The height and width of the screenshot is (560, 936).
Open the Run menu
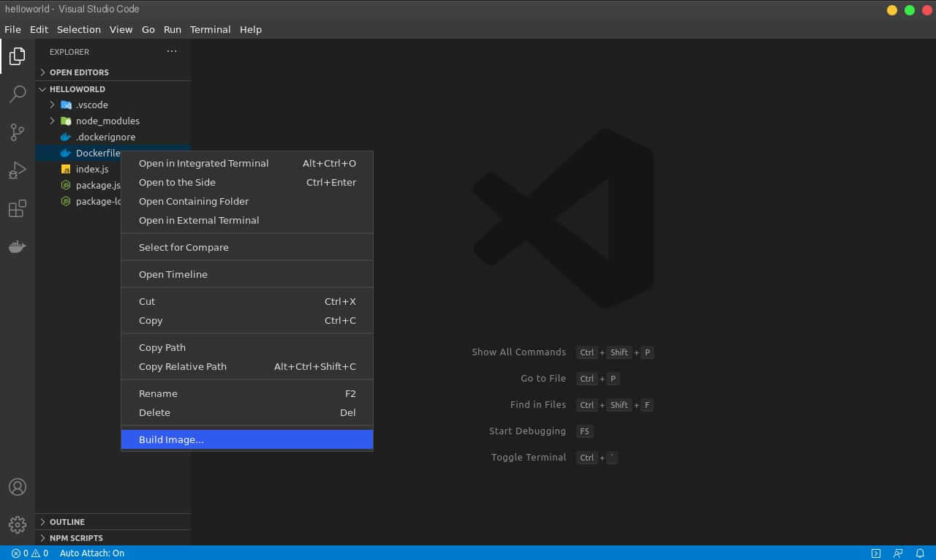(173, 29)
